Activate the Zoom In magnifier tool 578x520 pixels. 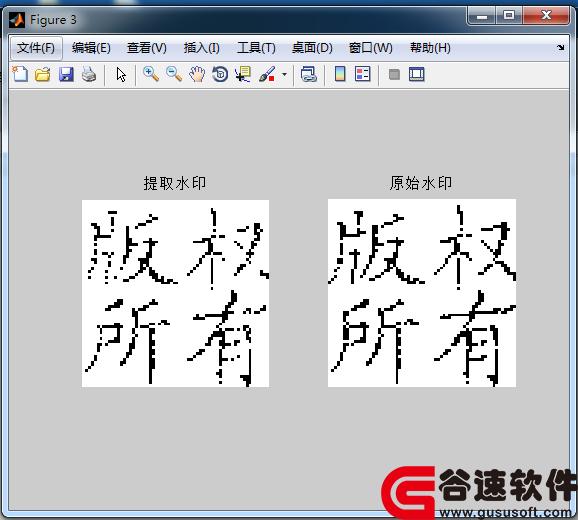(x=151, y=74)
